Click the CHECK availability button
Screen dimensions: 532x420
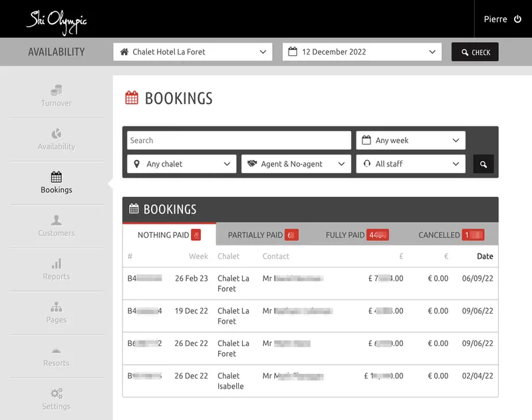(475, 52)
